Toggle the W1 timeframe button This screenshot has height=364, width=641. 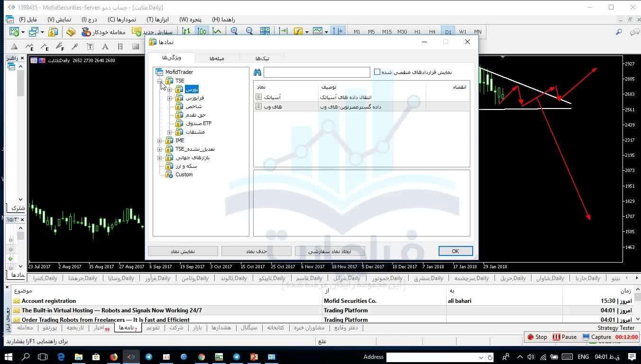tap(463, 32)
